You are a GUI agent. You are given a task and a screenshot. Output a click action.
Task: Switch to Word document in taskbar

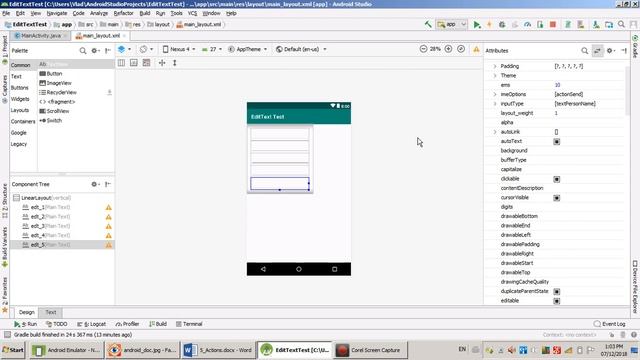click(x=218, y=350)
